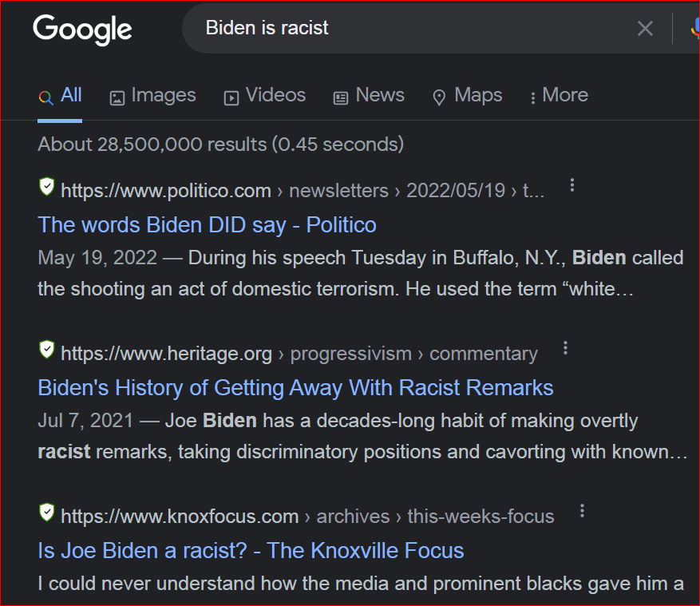Image resolution: width=700 pixels, height=606 pixels.
Task: Switch to the News tab
Action: 369,96
